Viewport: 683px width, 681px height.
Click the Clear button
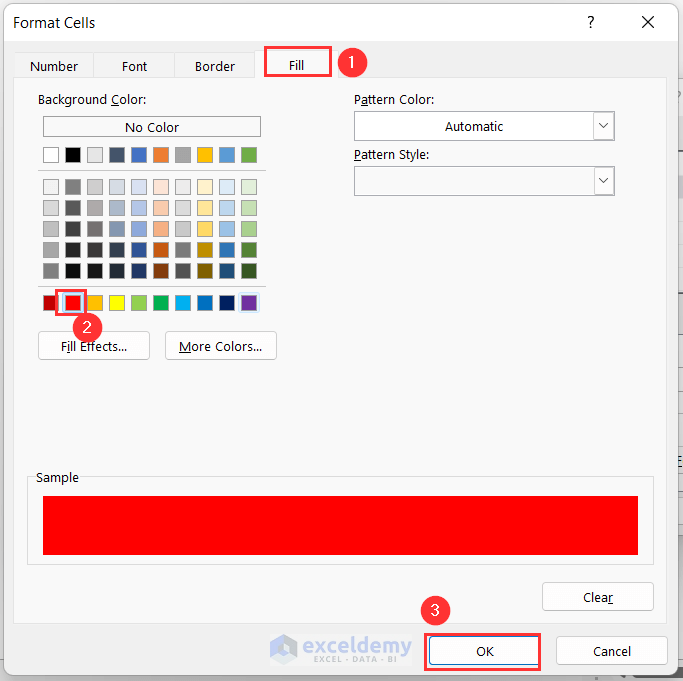tap(598, 597)
